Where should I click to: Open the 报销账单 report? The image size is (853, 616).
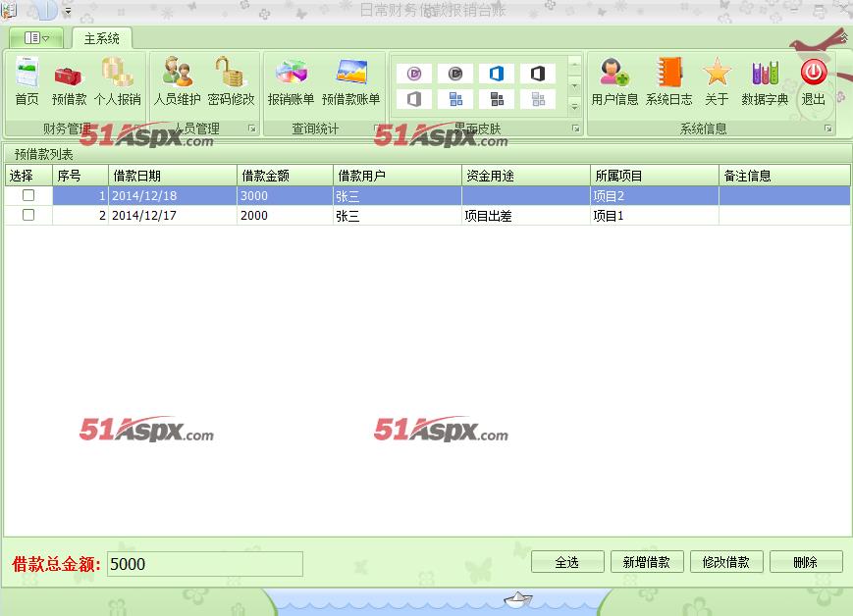(x=291, y=81)
